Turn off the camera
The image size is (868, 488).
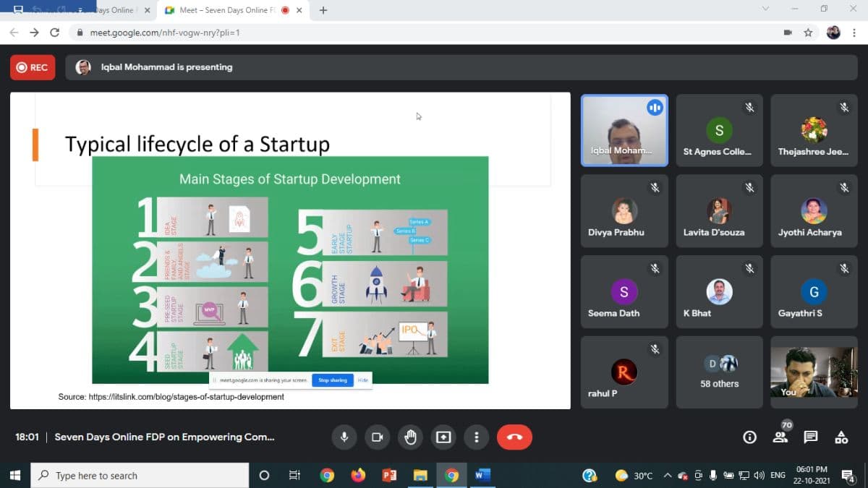point(377,437)
